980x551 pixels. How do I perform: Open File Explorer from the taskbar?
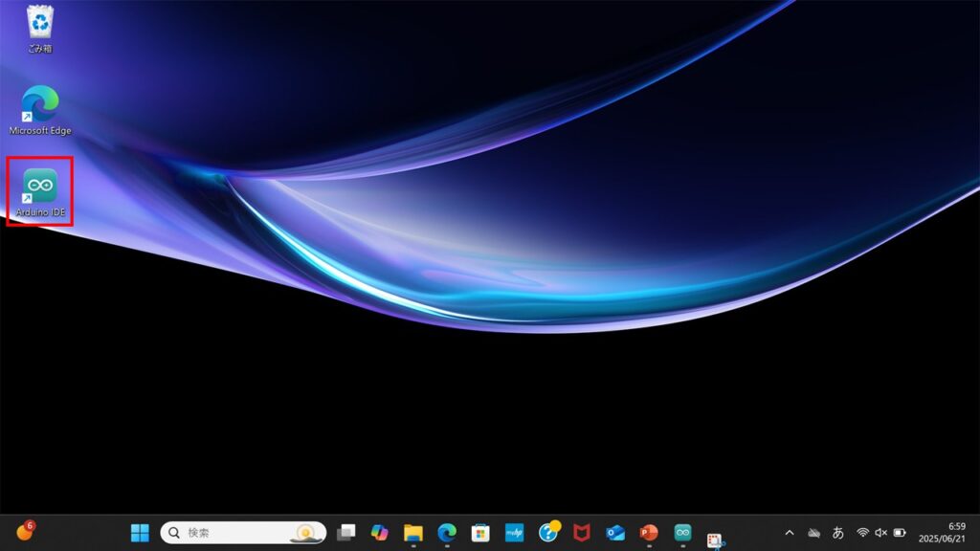(413, 533)
